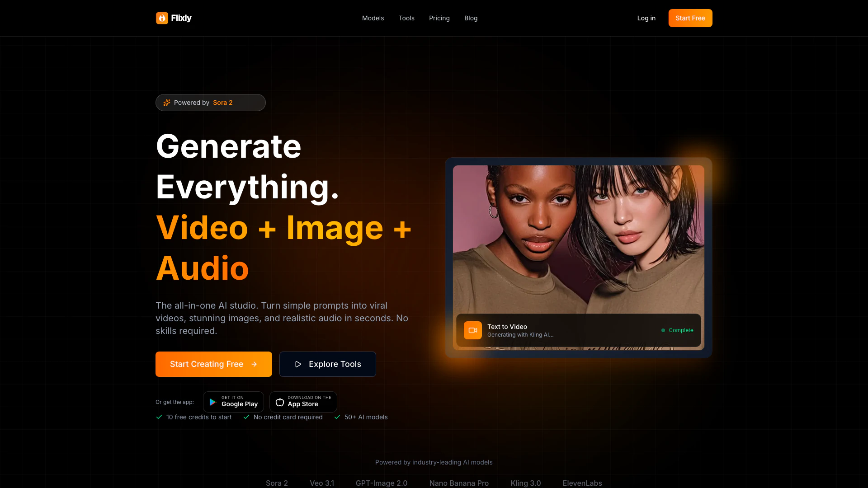Viewport: 868px width, 488px height.
Task: Click 'Powered by industry-leading AI models' text
Action: pos(434,462)
